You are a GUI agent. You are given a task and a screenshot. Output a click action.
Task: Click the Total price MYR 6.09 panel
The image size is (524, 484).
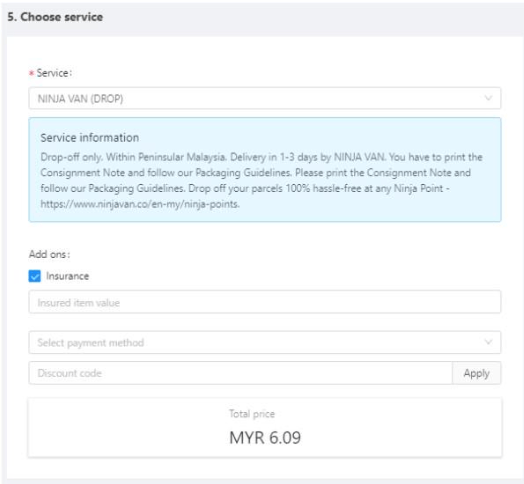265,428
